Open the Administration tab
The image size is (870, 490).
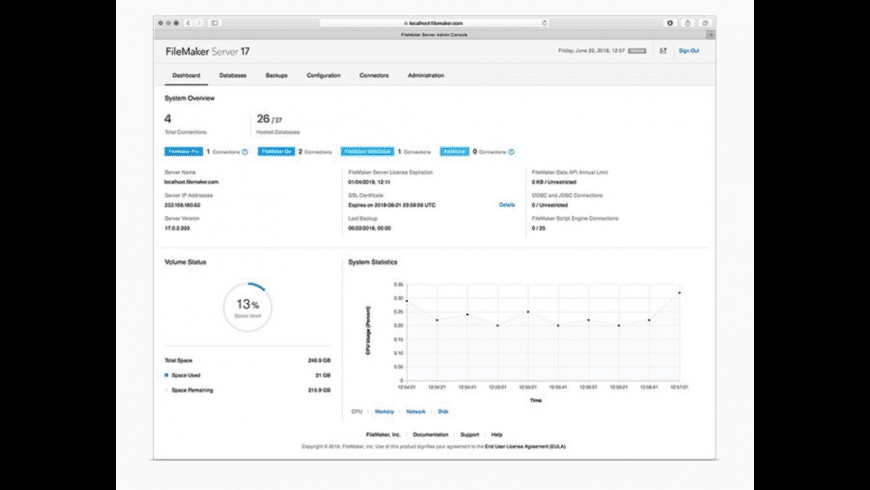click(x=426, y=75)
